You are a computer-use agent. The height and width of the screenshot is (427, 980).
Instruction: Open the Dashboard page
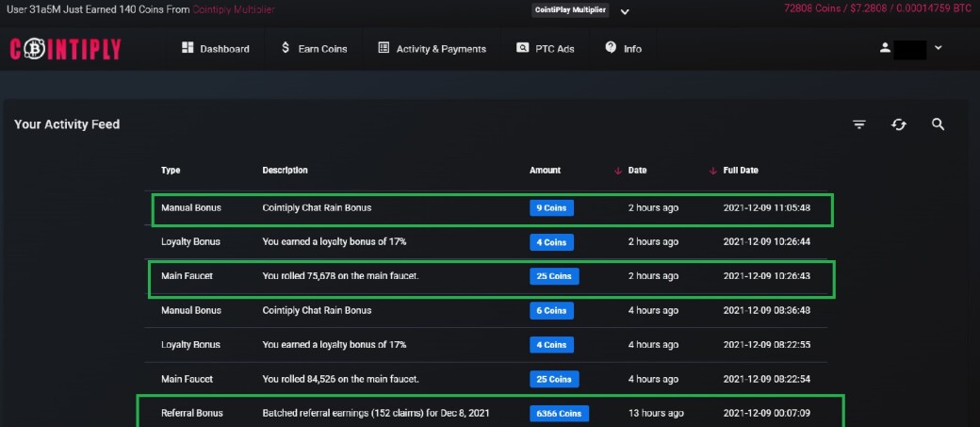pos(215,49)
